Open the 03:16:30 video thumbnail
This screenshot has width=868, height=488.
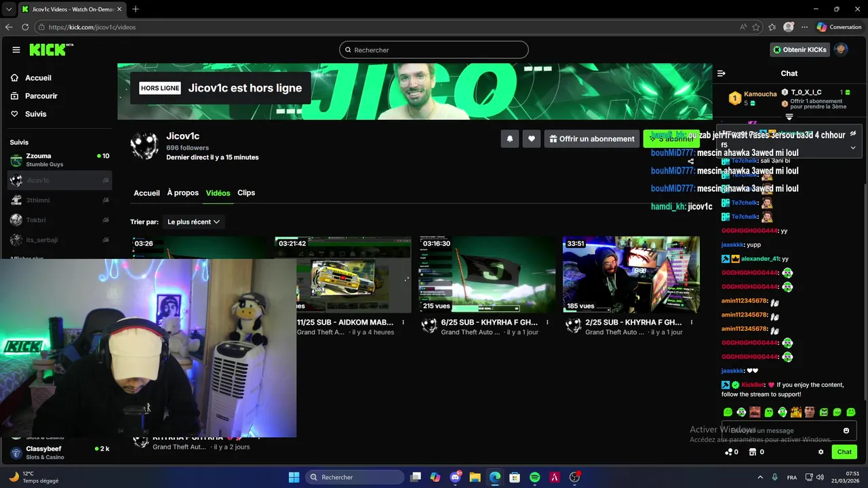(x=487, y=274)
